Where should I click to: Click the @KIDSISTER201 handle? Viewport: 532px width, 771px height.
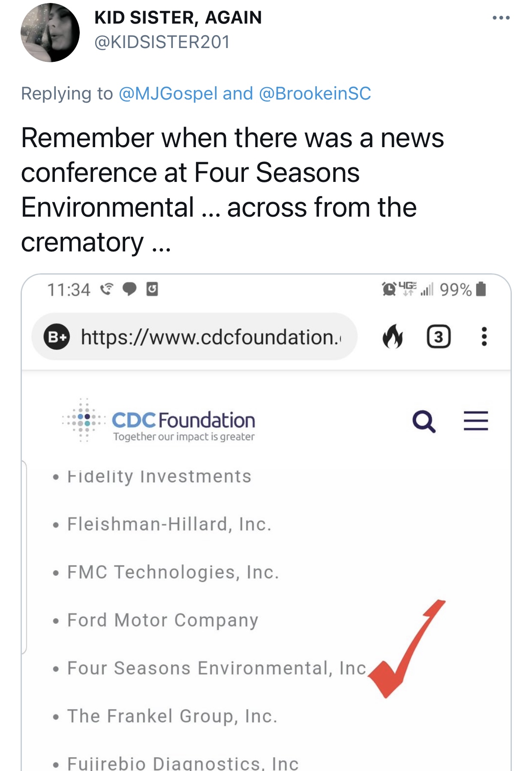click(x=162, y=42)
